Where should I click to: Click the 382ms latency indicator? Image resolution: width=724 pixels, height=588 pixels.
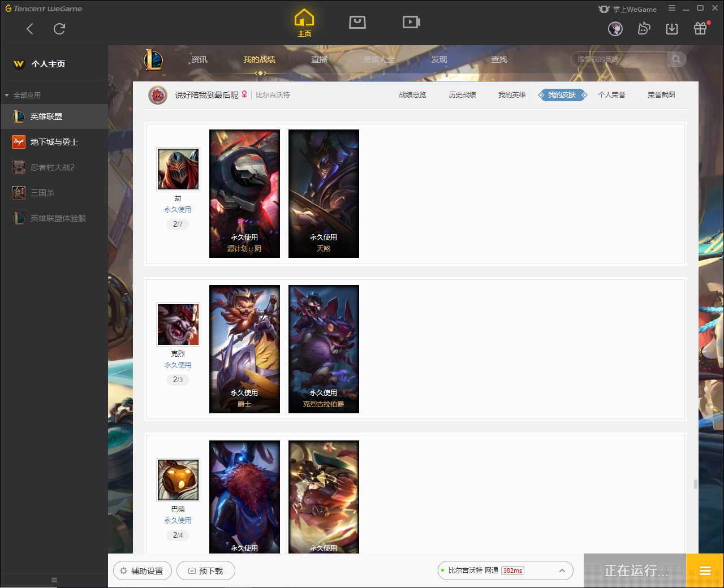(512, 570)
